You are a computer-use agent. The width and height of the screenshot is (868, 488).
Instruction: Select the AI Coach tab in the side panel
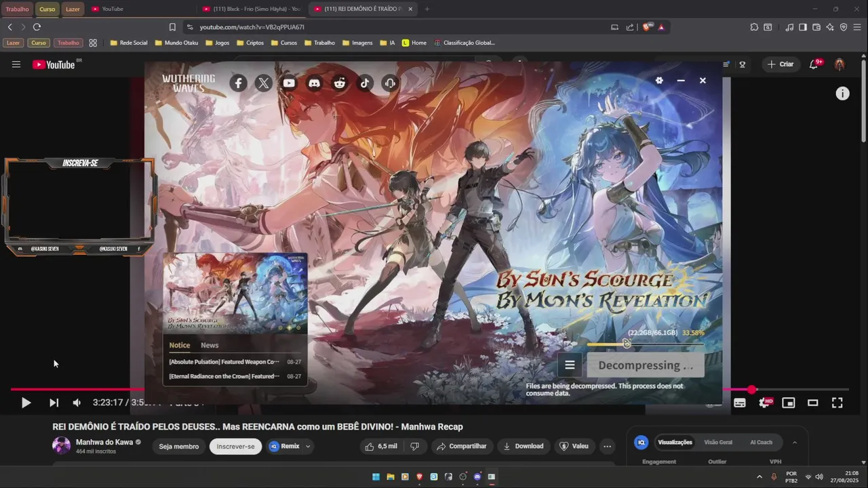point(761,443)
